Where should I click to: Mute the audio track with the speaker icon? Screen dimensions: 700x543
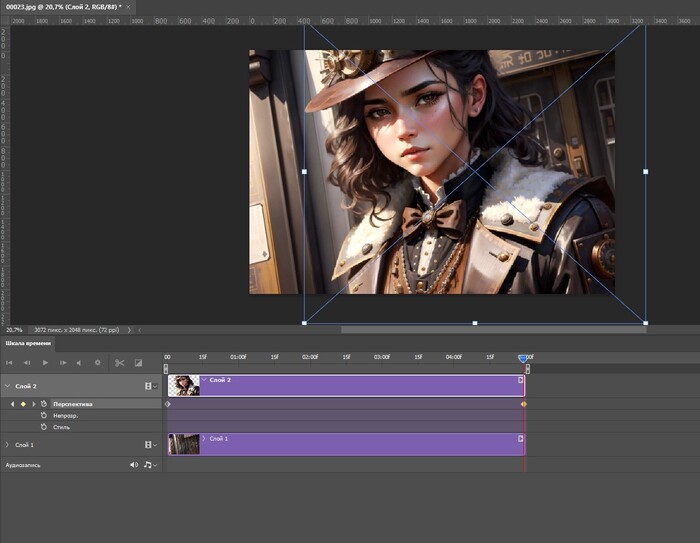(x=133, y=465)
